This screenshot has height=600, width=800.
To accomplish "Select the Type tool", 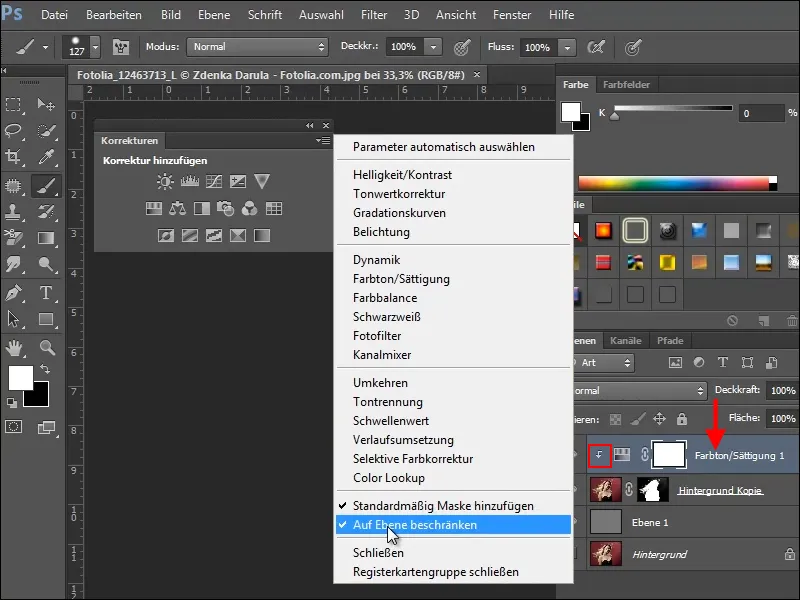I will tap(46, 293).
